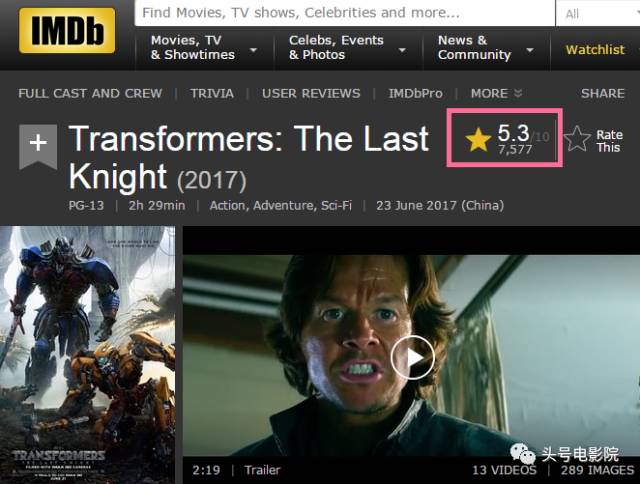Open the Transformers movie poster thumbnail
The width and height of the screenshot is (640, 484).
tap(87, 355)
